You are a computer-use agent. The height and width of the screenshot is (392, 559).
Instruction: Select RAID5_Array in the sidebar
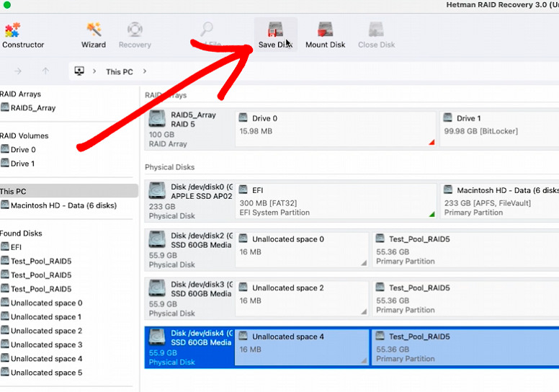pyautogui.click(x=28, y=107)
